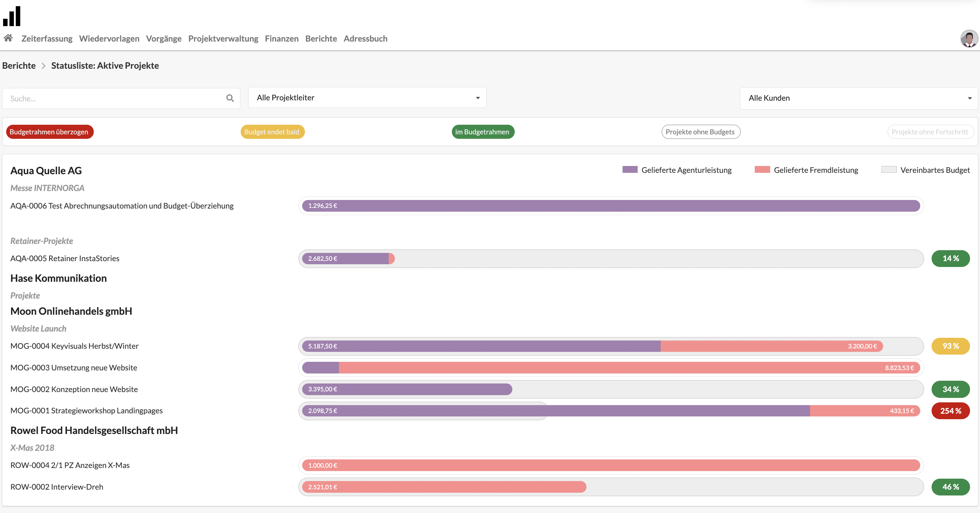Expand the Alle Kunden dropdown
This screenshot has width=980, height=513.
(x=858, y=98)
